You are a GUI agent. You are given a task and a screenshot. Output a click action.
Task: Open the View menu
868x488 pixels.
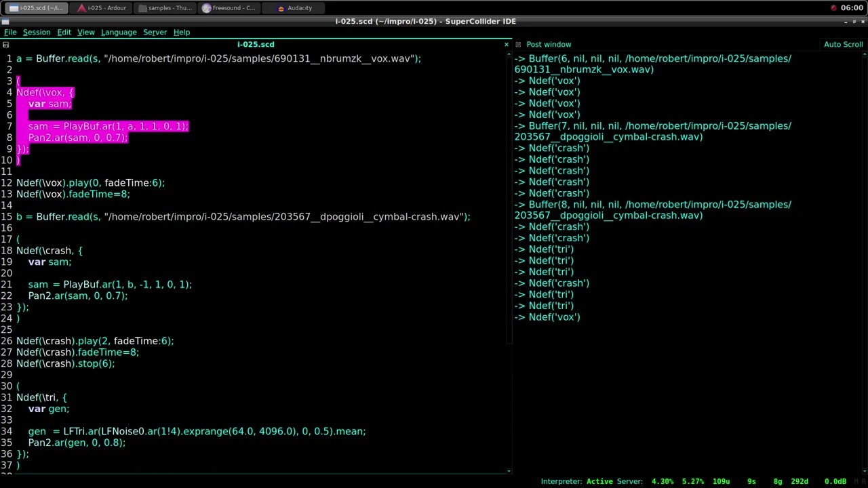click(x=86, y=32)
